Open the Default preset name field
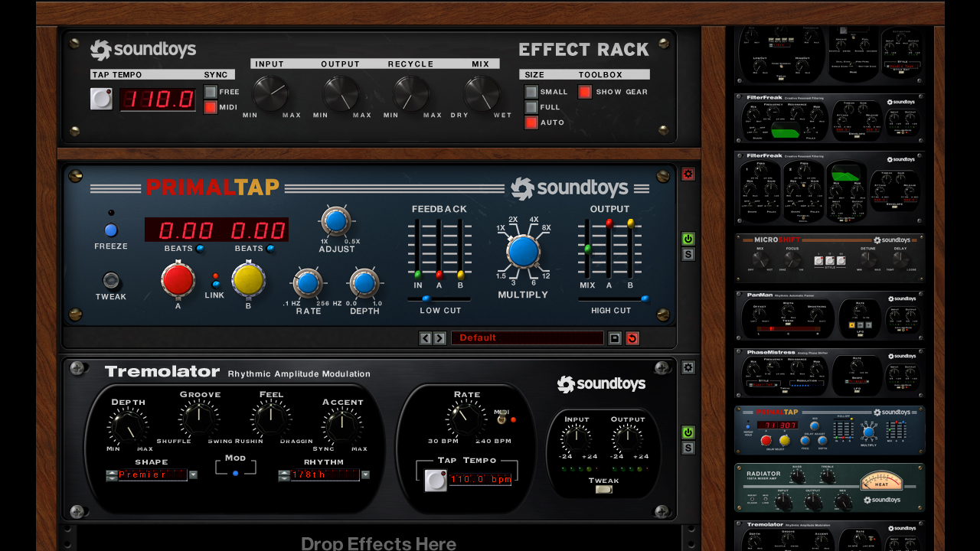980x551 pixels. click(x=528, y=338)
